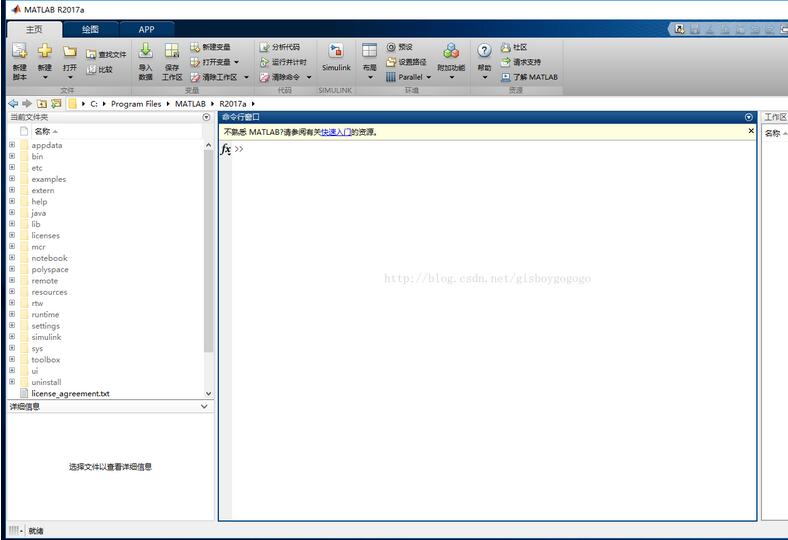788x540 pixels.
Task: Open the Clear Workspace (清除工作区) dropdown arrow
Action: pyautogui.click(x=246, y=77)
